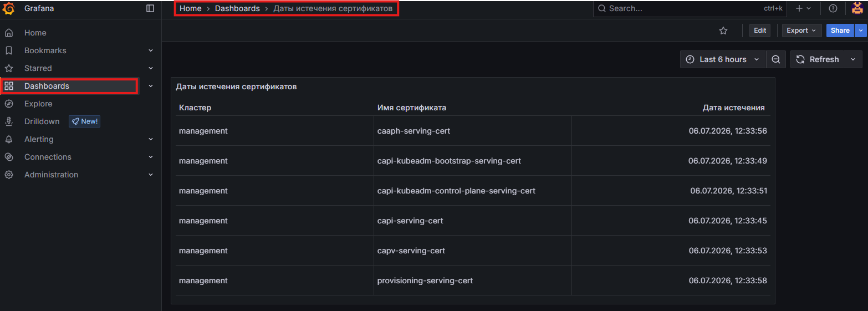Open the refresh interval dropdown arrow
The height and width of the screenshot is (311, 868).
click(x=853, y=59)
